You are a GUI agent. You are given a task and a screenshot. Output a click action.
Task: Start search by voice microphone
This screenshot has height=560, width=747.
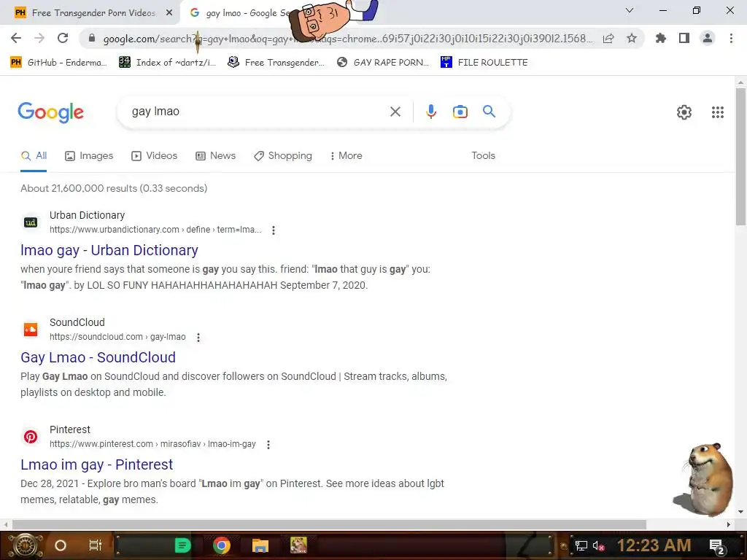point(431,112)
